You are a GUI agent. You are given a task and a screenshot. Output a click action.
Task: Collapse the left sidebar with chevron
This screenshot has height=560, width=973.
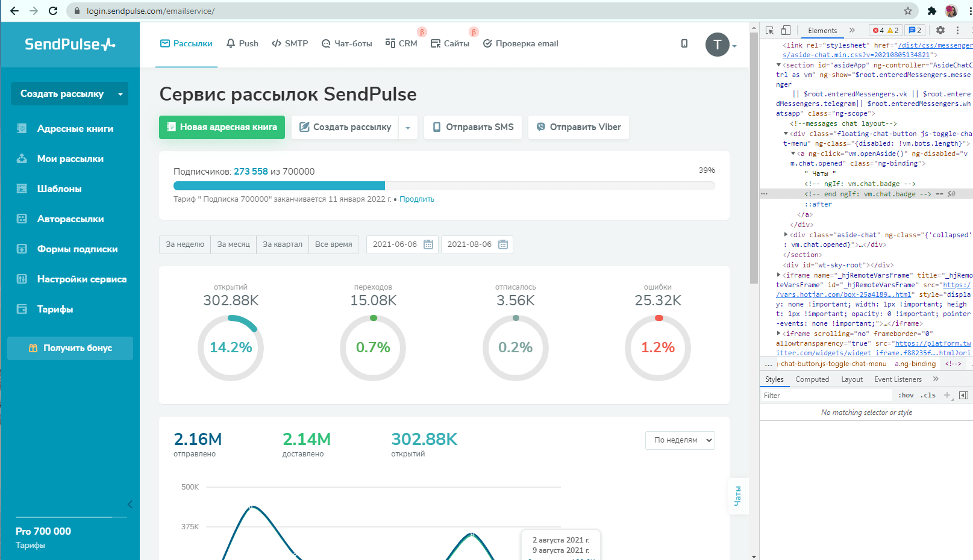point(130,505)
